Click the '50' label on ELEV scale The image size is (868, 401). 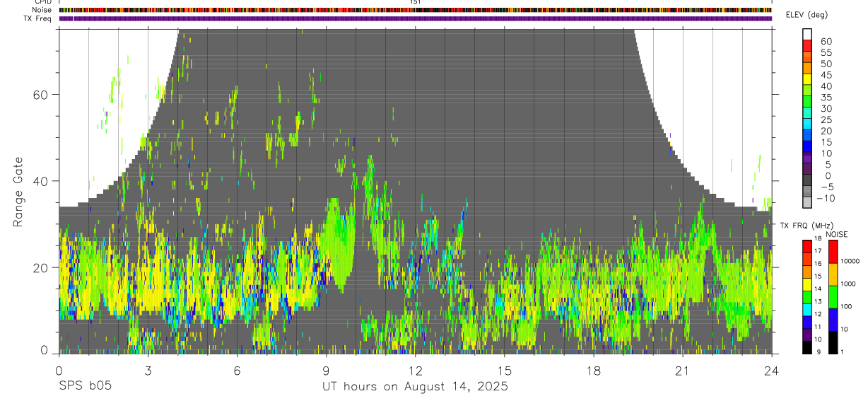(826, 64)
